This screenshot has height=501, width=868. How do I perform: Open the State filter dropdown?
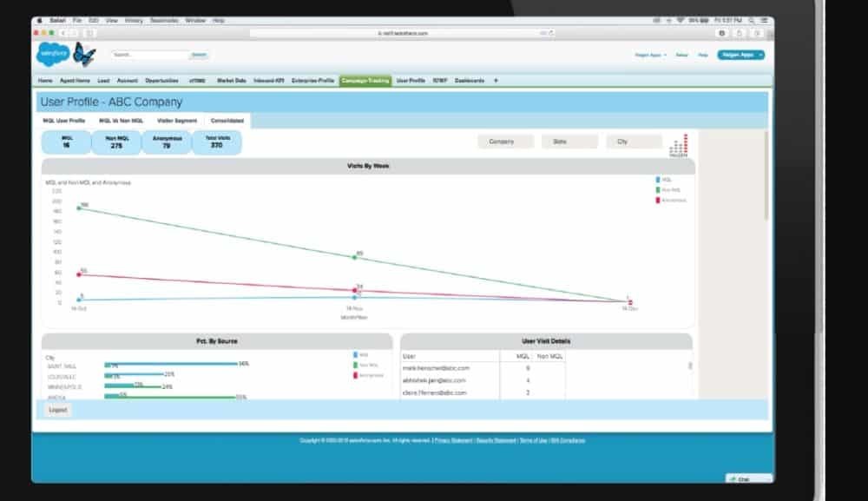point(569,142)
